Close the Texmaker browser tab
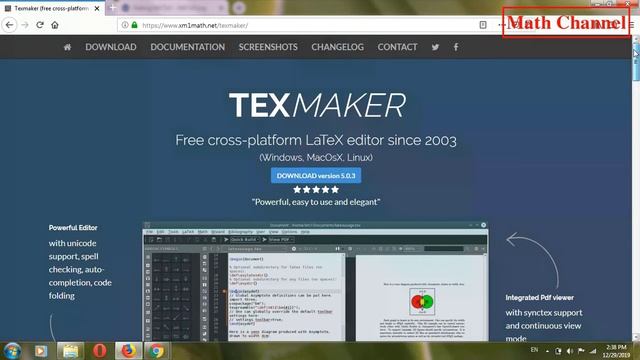 (x=97, y=8)
